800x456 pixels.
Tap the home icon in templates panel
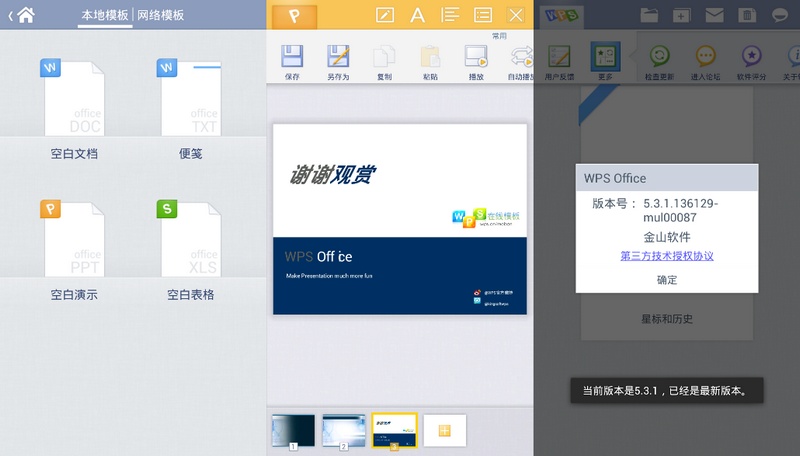(x=26, y=15)
